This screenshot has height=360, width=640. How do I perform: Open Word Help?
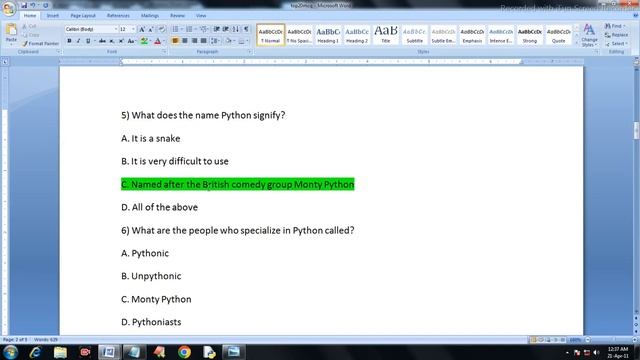point(635,16)
